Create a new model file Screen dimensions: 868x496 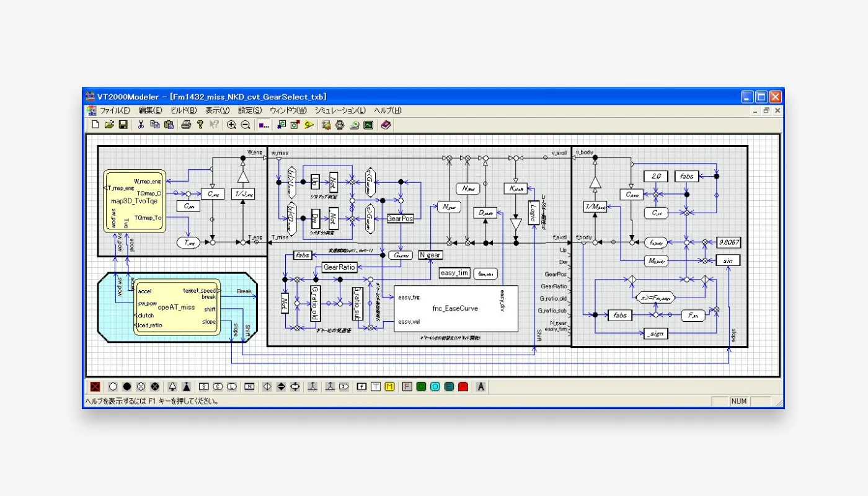click(x=94, y=125)
